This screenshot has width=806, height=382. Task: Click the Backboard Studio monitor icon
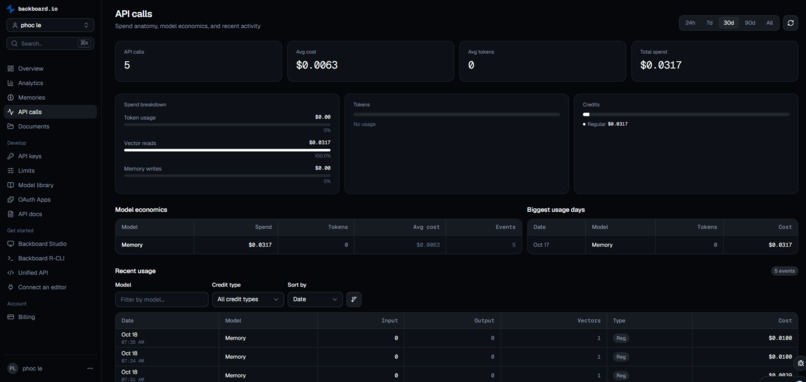[11, 244]
